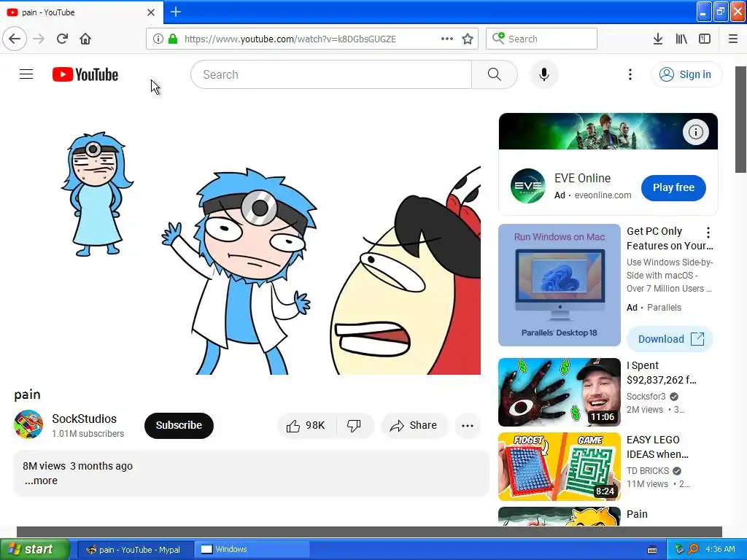Open the browser downloads arrow icon

[x=658, y=39]
